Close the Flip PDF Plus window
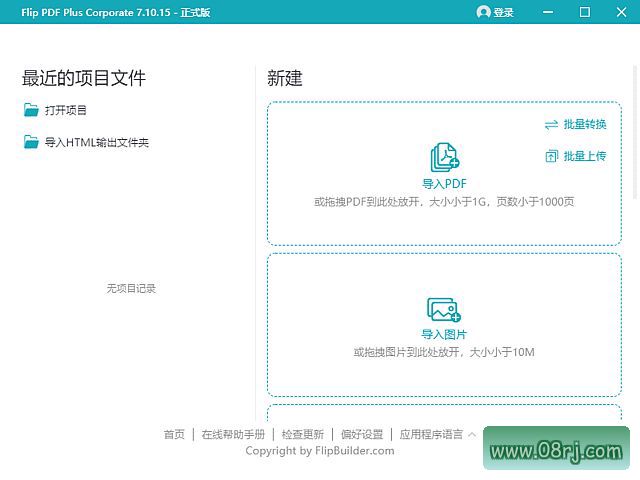 (621, 12)
